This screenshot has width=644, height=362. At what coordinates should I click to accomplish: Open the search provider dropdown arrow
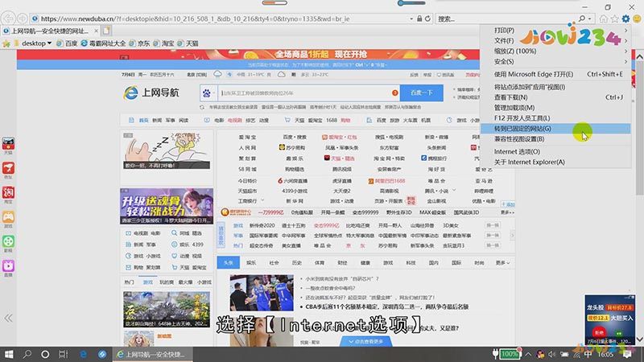pyautogui.click(x=590, y=19)
